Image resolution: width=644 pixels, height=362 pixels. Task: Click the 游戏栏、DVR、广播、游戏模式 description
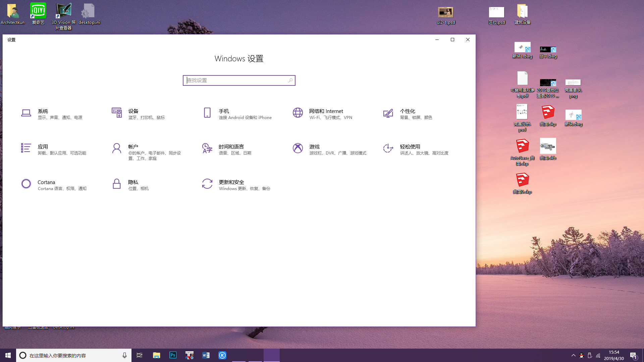(338, 153)
